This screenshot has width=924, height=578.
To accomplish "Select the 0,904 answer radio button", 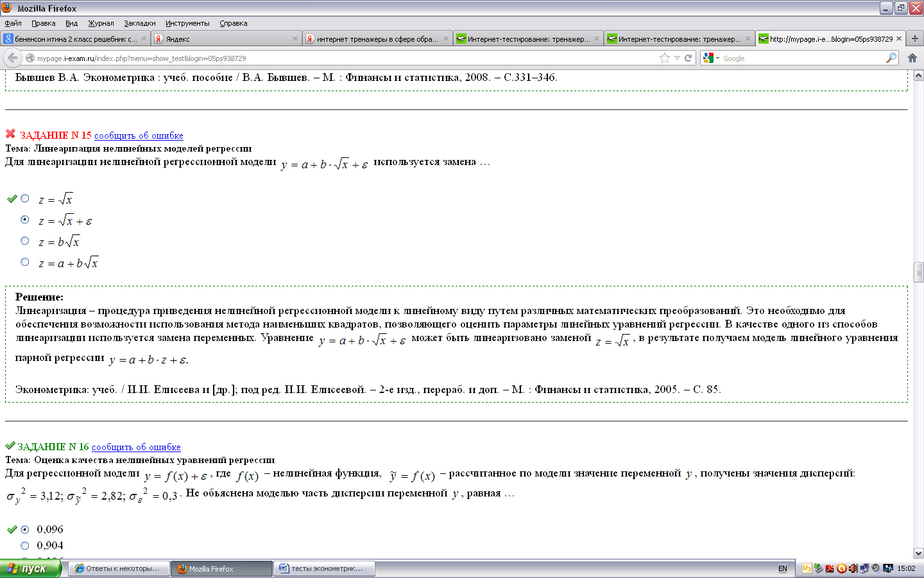I will click(25, 546).
